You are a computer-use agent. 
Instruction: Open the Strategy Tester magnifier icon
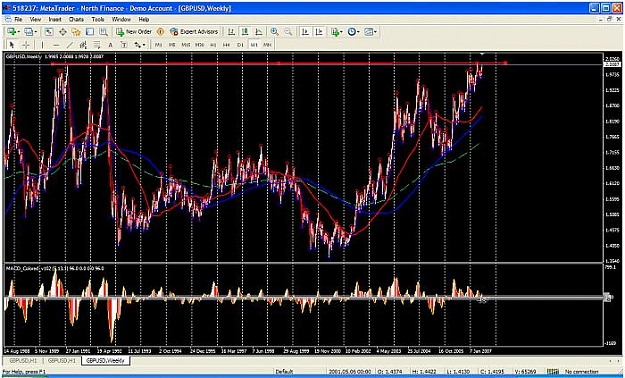click(103, 32)
